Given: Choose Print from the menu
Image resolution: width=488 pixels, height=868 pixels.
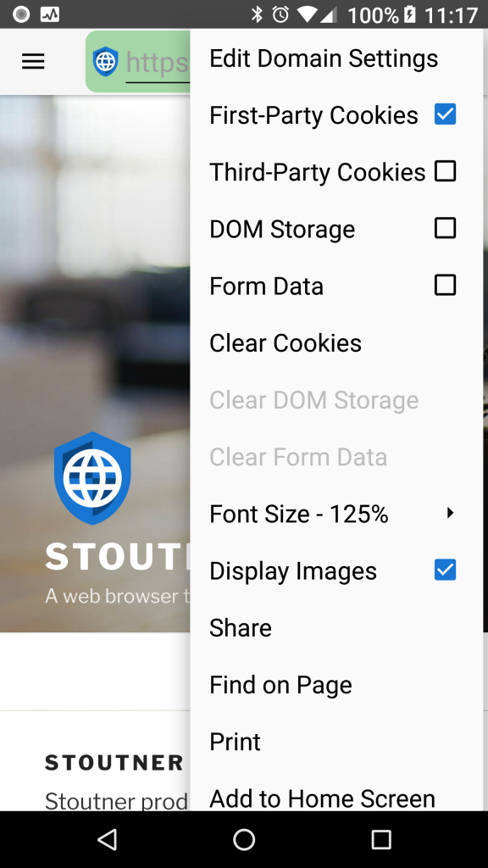Looking at the screenshot, I should tap(336, 742).
